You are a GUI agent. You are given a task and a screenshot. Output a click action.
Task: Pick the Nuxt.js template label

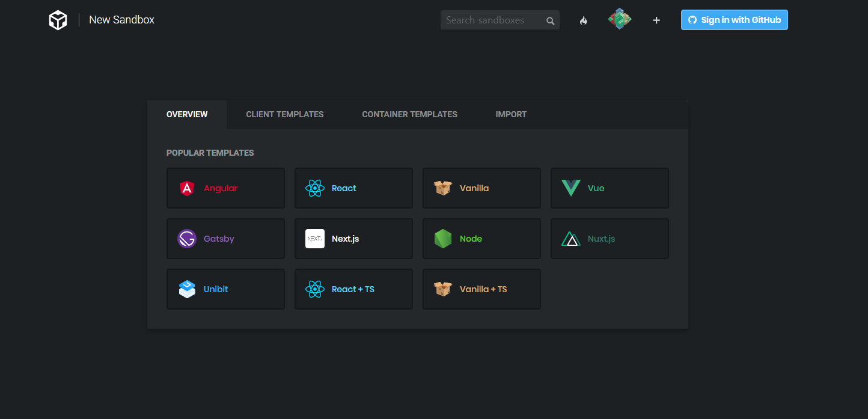pos(601,239)
